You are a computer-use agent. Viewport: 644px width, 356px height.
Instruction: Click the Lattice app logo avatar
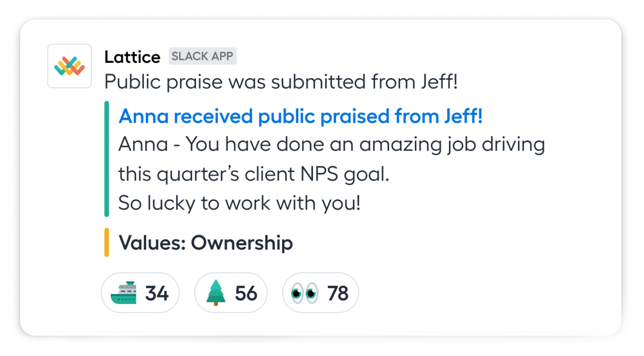70,66
